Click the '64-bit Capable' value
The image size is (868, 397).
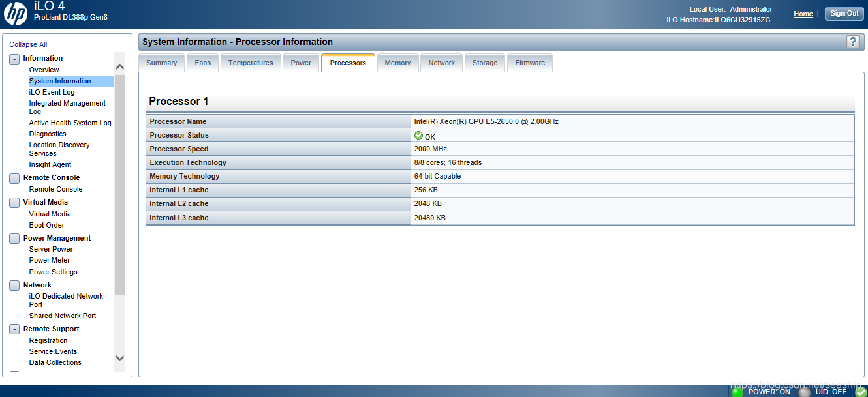click(x=437, y=176)
